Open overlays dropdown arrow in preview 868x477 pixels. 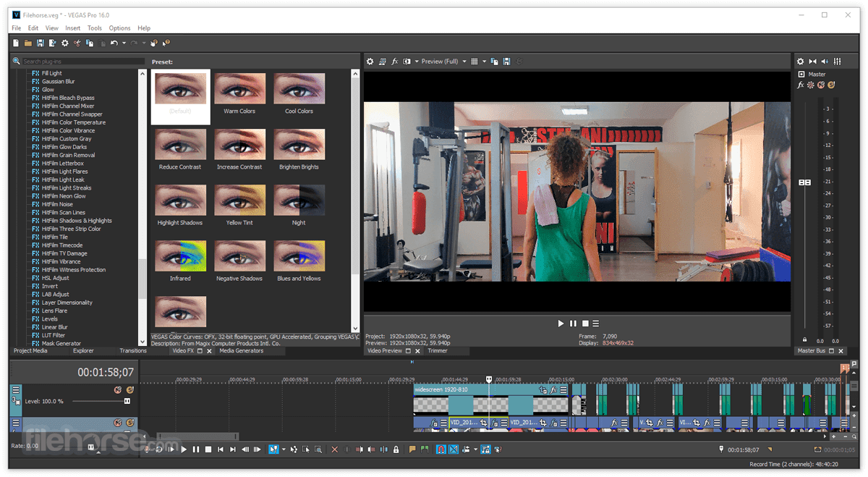[484, 62]
